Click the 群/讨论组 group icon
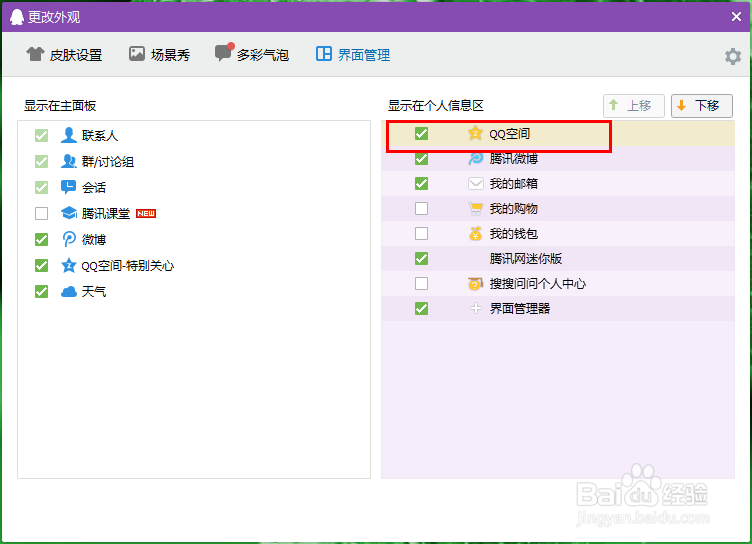This screenshot has height=544, width=752. 69,161
